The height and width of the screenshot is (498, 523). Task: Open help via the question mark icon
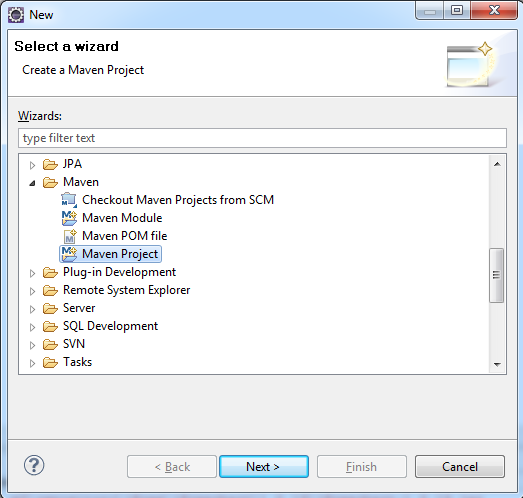click(x=34, y=465)
